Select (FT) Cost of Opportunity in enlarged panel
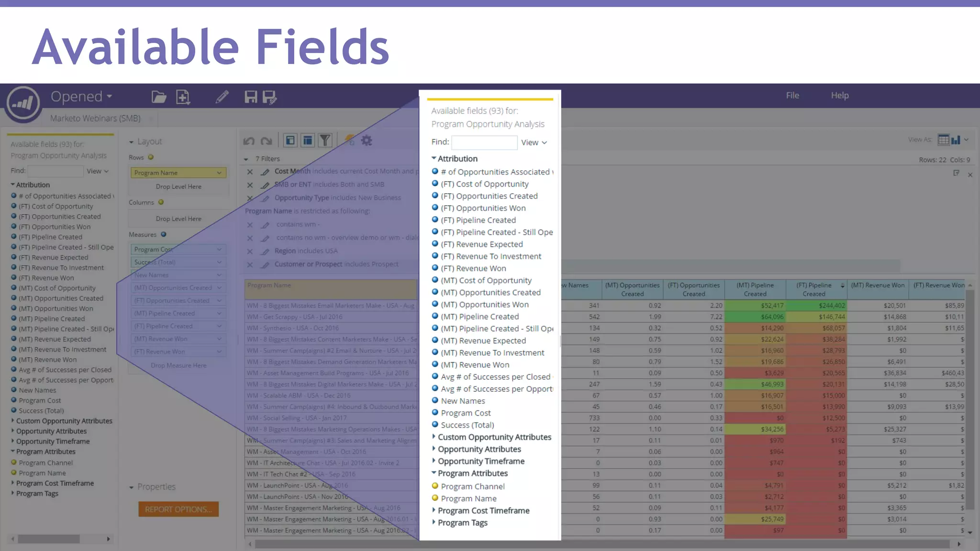This screenshot has height=551, width=980. 484,184
